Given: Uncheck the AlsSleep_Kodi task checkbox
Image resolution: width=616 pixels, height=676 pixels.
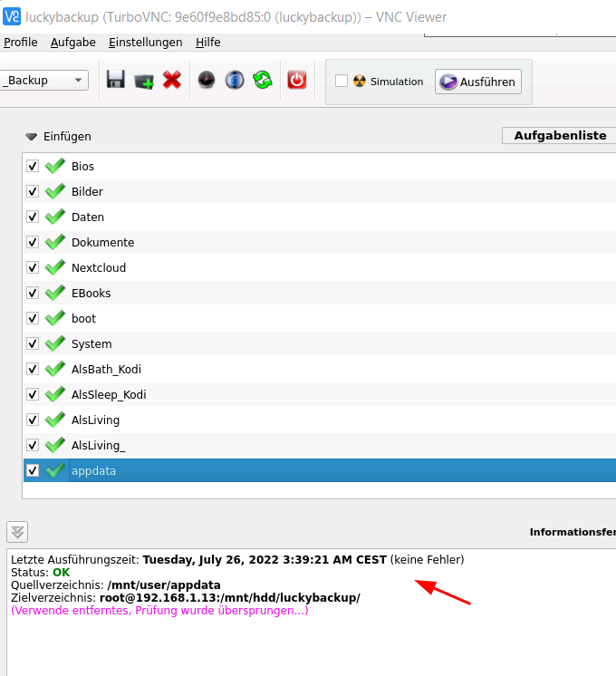Looking at the screenshot, I should coord(33,395).
